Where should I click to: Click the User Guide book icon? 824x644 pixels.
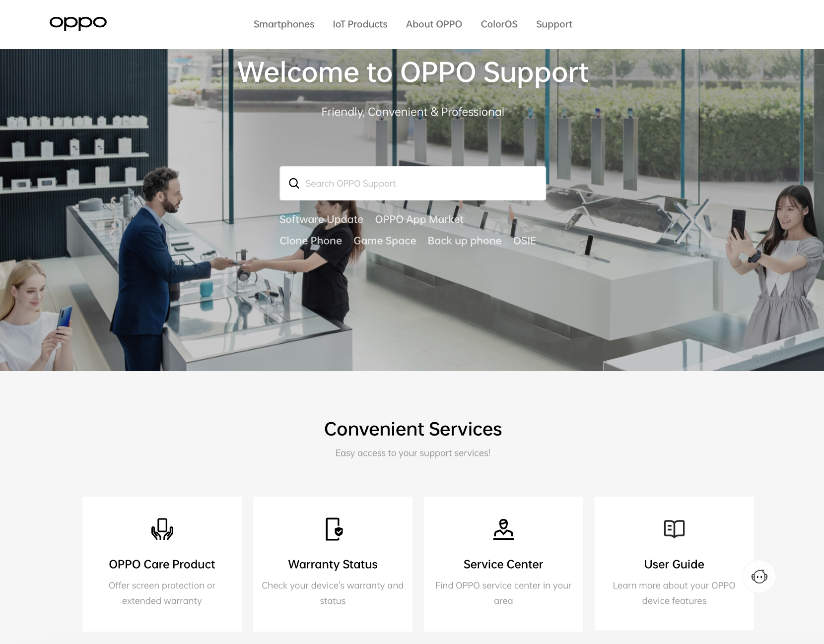pyautogui.click(x=674, y=529)
